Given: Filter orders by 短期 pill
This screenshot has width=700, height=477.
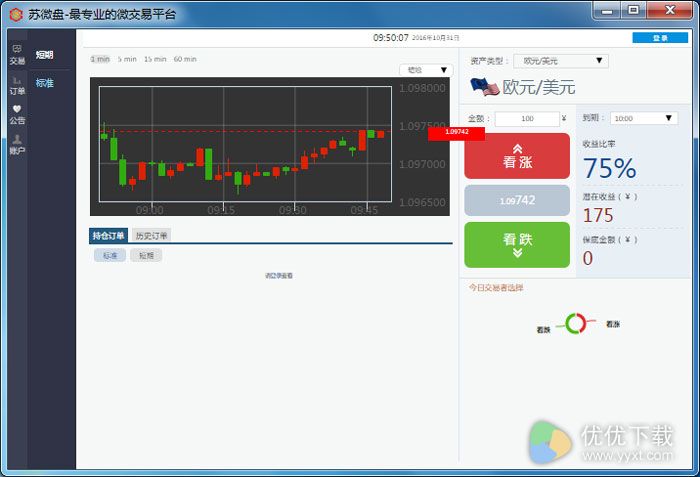Looking at the screenshot, I should click(146, 255).
